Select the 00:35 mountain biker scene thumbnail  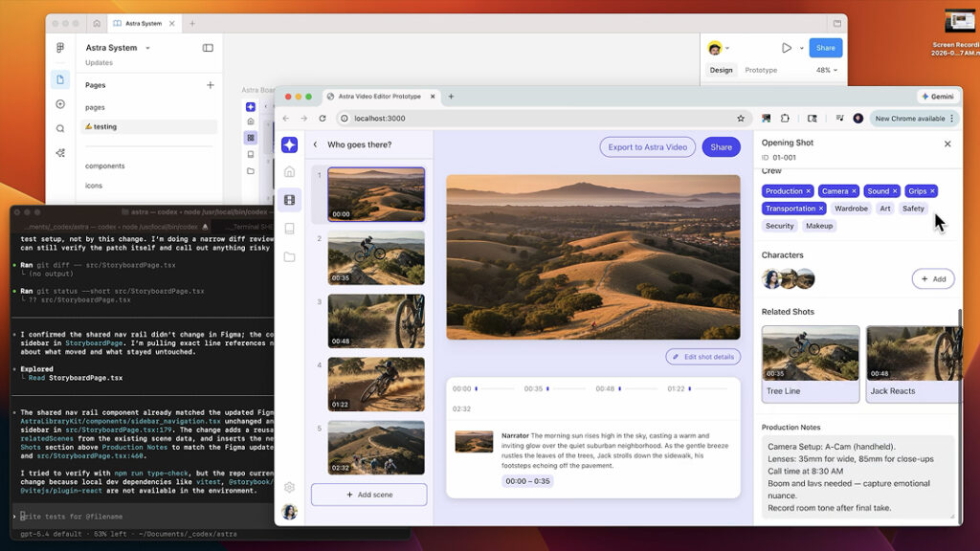pos(376,257)
